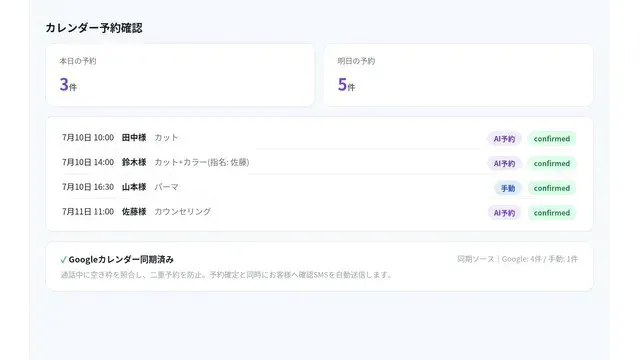This screenshot has height=360, width=640.
Task: Click the date 7月10日 14:00
Action: tap(88, 162)
